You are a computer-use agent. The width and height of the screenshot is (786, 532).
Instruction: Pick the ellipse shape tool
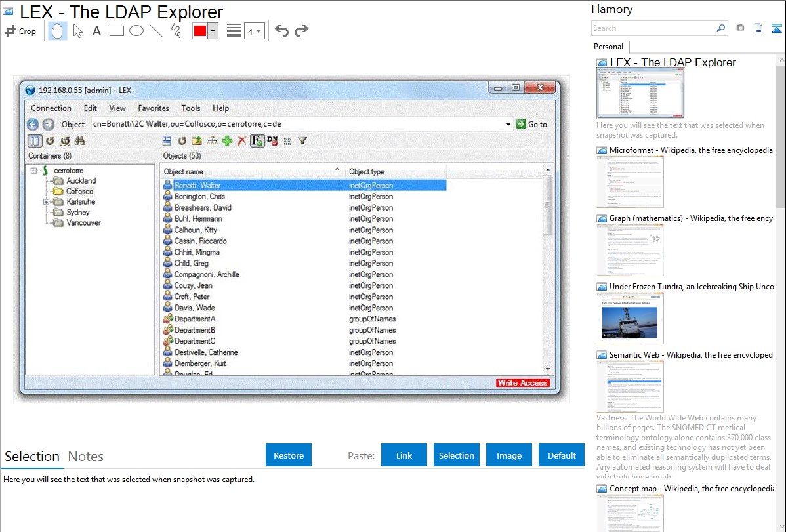point(136,31)
